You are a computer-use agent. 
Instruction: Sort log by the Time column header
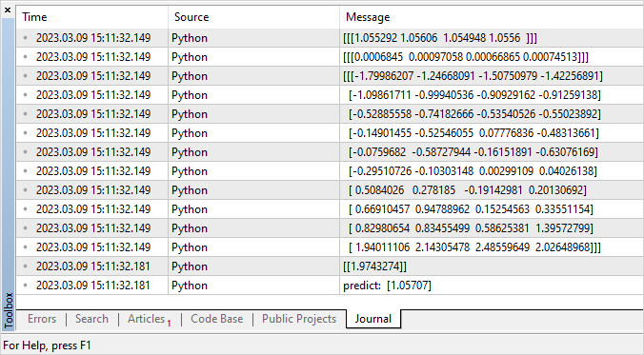[91, 17]
